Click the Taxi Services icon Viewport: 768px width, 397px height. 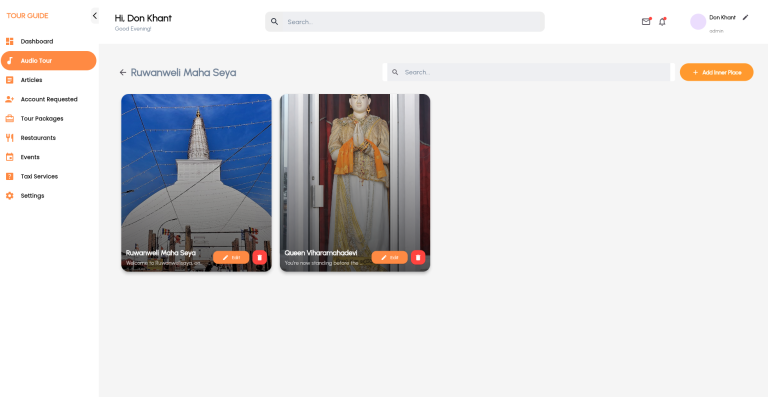(9, 176)
